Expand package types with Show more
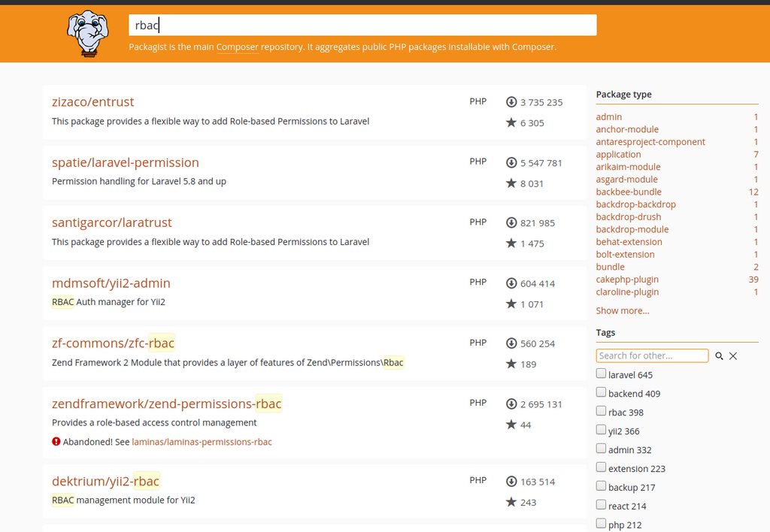 (x=622, y=310)
